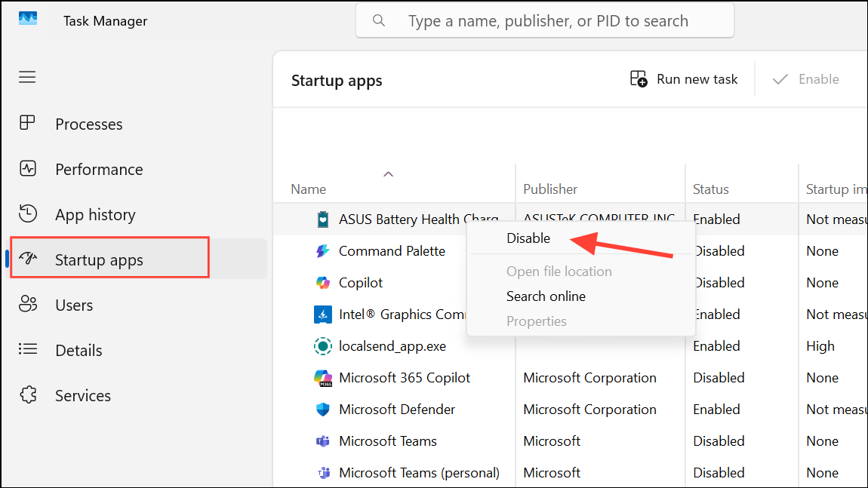Click the Users sidebar icon
Image resolution: width=868 pixels, height=488 pixels.
(x=28, y=305)
